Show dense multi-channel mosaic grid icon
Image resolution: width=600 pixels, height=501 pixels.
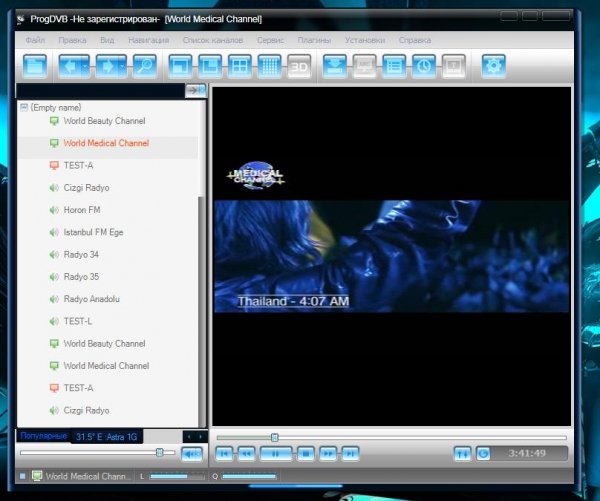click(x=269, y=67)
